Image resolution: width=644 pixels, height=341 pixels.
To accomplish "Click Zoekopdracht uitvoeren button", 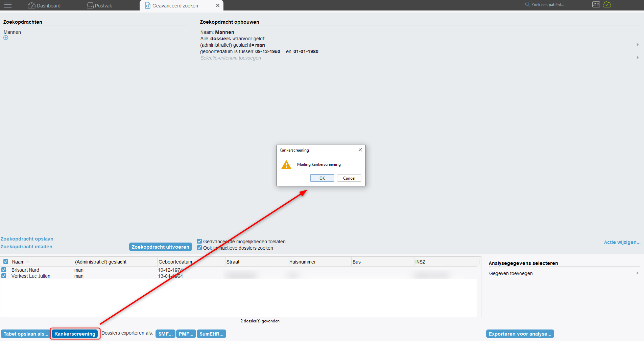I will (161, 247).
